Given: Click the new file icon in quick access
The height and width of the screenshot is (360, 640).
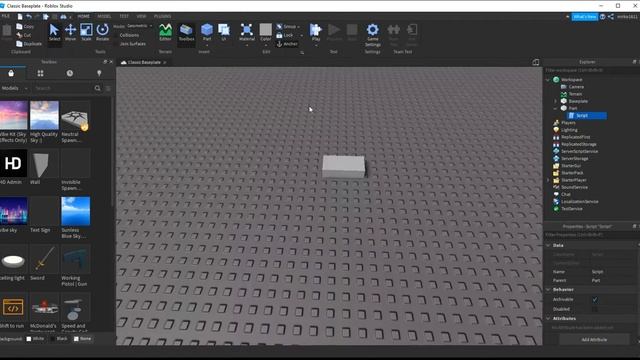Looking at the screenshot, I should (x=20, y=17).
